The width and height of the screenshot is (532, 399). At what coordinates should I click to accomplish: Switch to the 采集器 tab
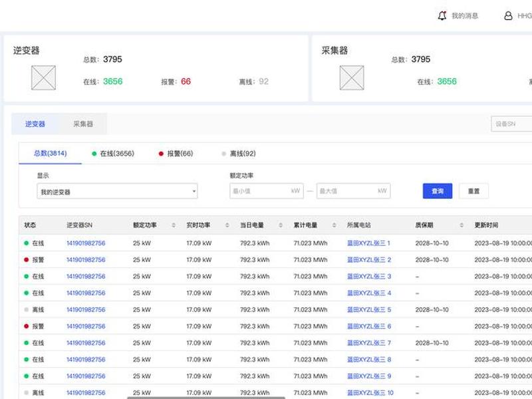[x=82, y=124]
